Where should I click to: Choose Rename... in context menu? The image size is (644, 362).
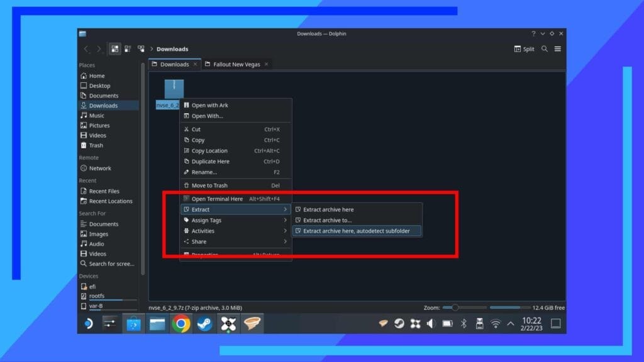point(236,172)
